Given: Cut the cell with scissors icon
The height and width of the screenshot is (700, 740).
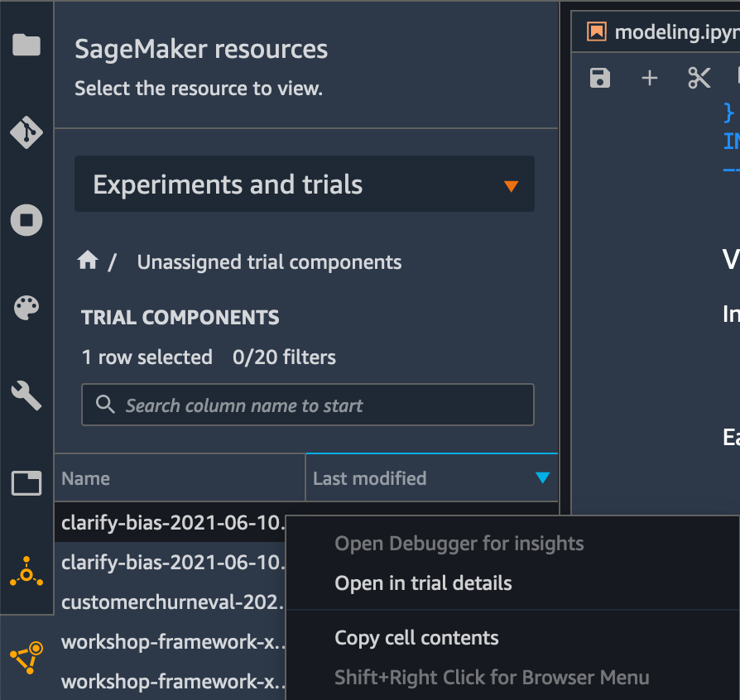Looking at the screenshot, I should 699,78.
